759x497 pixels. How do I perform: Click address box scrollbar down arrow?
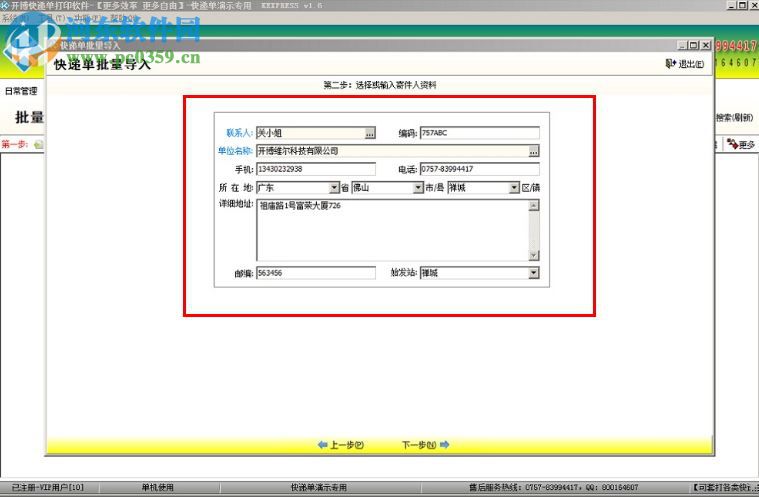533,255
